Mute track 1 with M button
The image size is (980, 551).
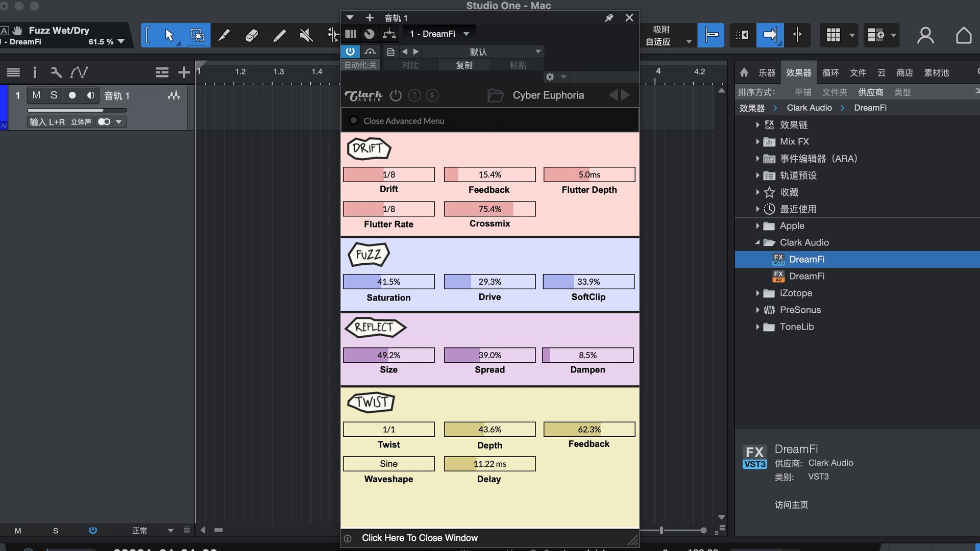pos(36,95)
